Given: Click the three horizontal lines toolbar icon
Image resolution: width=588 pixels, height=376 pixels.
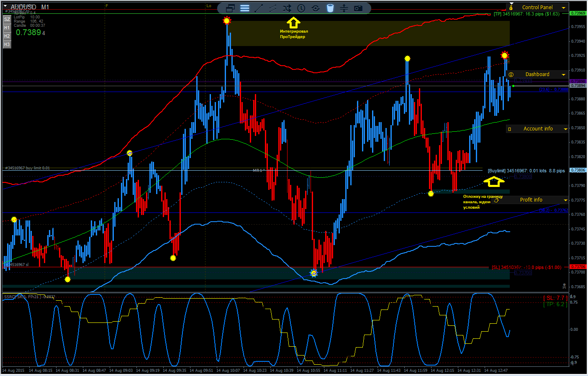Looking at the screenshot, I should click(245, 8).
